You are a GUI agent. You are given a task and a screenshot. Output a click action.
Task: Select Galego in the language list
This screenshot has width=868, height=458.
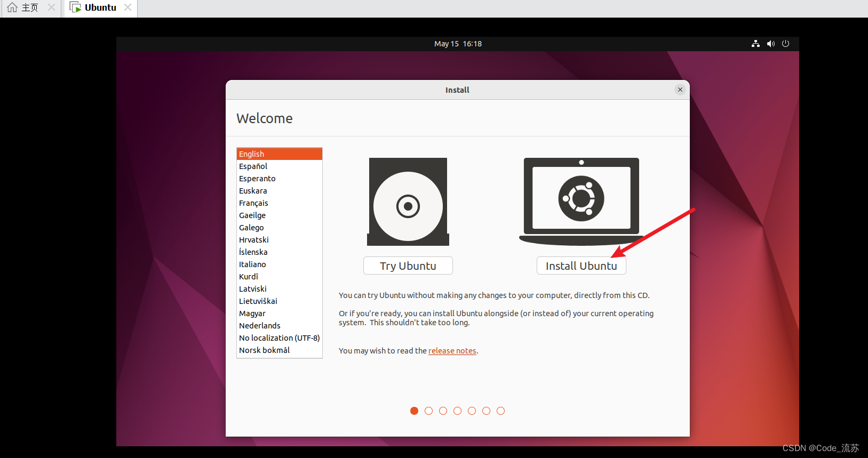(x=280, y=228)
